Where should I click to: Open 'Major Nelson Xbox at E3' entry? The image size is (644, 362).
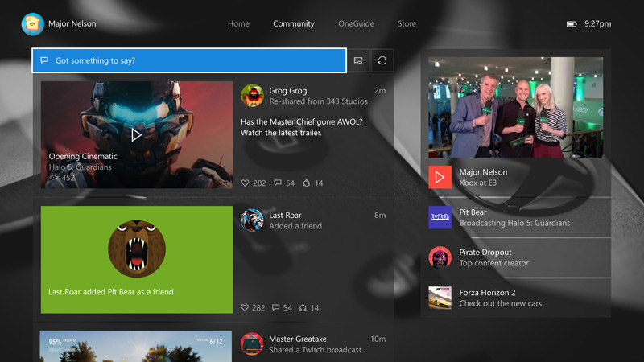coord(516,177)
